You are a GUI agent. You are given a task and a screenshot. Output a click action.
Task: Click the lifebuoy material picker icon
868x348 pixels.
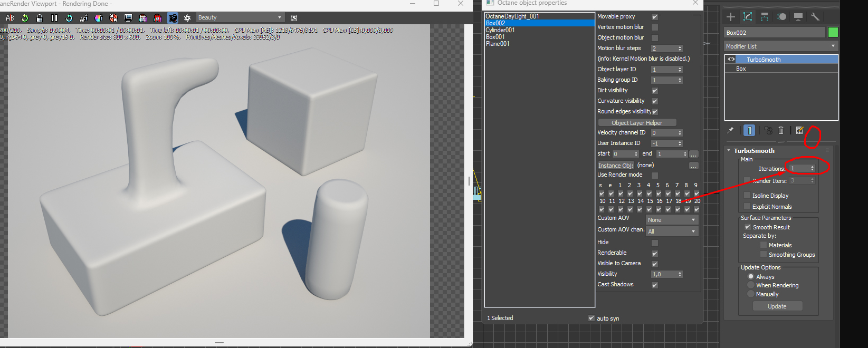coord(113,18)
